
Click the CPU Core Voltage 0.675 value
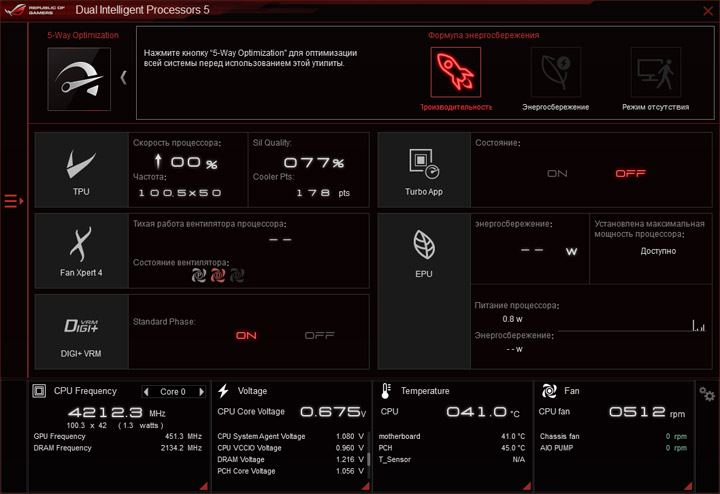(x=333, y=412)
